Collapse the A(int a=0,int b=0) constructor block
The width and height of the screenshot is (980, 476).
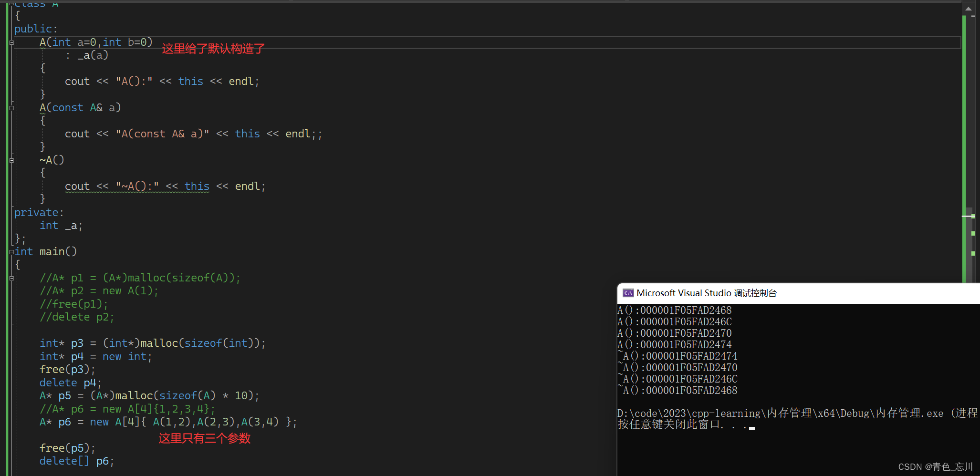click(x=11, y=42)
